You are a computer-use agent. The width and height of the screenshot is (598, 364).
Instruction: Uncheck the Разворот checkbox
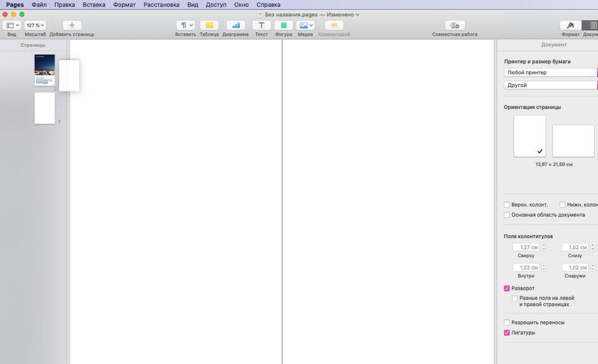[x=507, y=288]
